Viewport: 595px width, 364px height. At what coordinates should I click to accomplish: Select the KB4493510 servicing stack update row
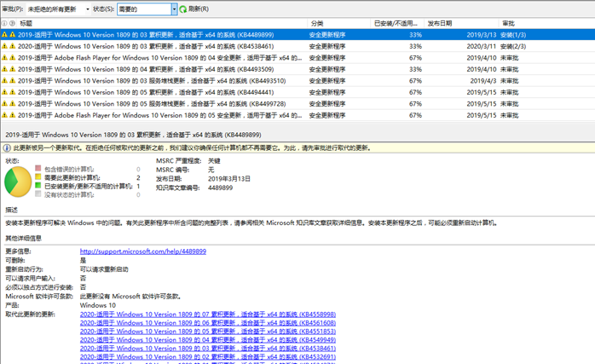297,81
